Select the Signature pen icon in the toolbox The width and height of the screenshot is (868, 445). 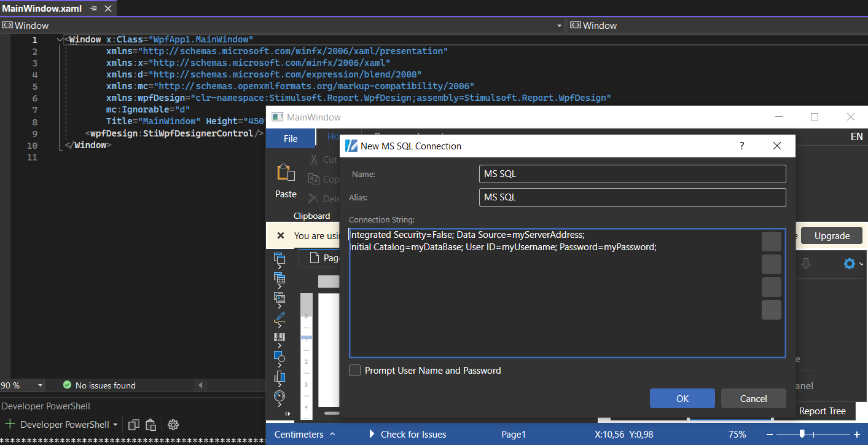280,318
